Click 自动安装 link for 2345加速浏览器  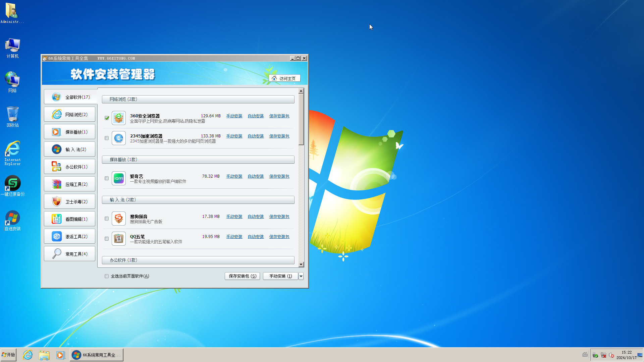click(256, 136)
